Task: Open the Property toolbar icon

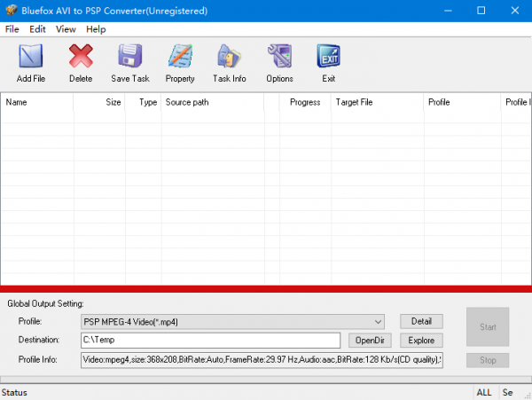Action: pos(180,56)
